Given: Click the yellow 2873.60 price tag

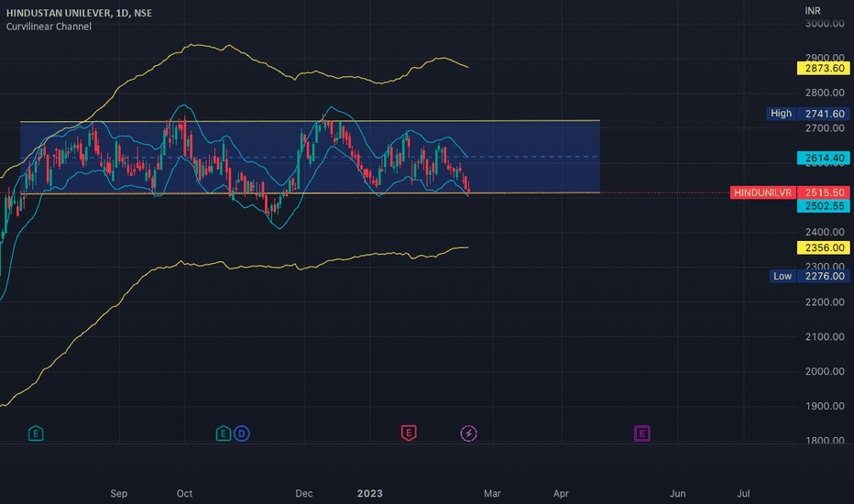Looking at the screenshot, I should tap(824, 68).
